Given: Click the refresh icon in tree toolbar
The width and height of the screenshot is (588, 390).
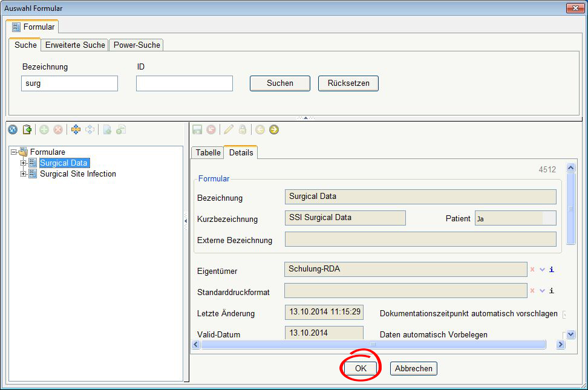Looking at the screenshot, I should click(x=13, y=129).
